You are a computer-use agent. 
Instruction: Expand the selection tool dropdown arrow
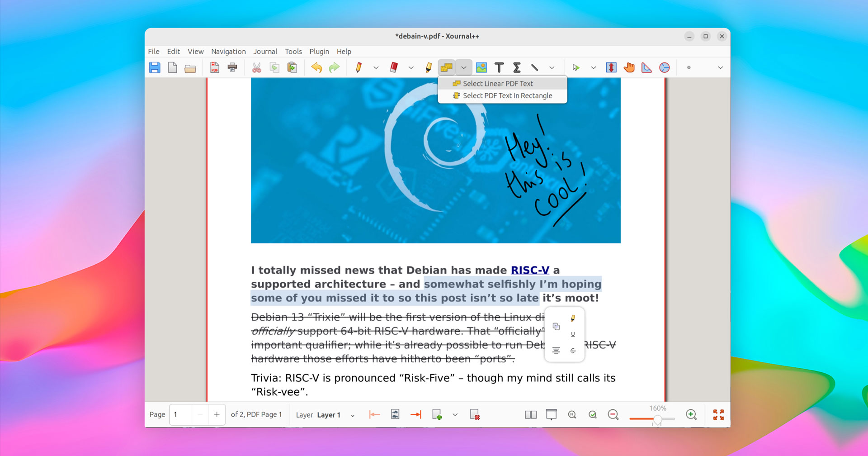click(x=593, y=68)
